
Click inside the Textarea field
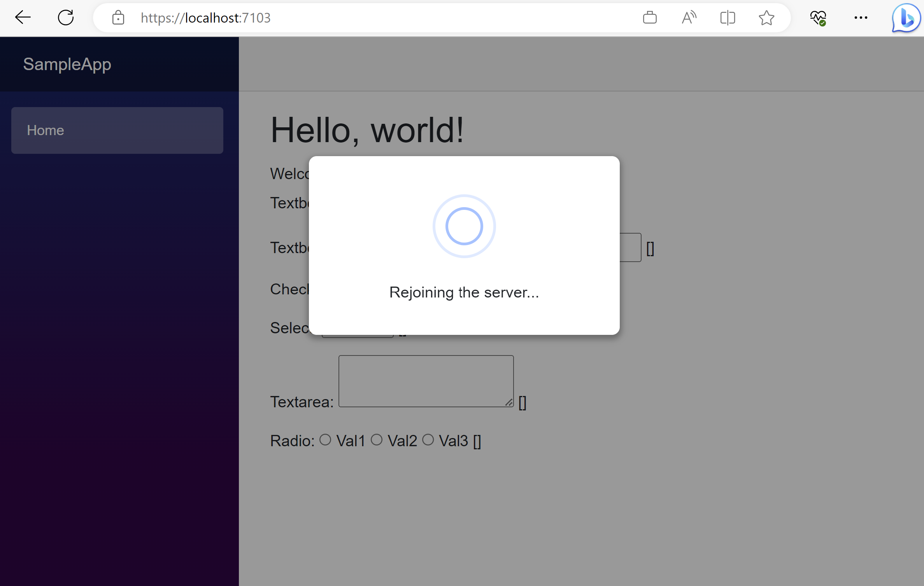tap(426, 381)
